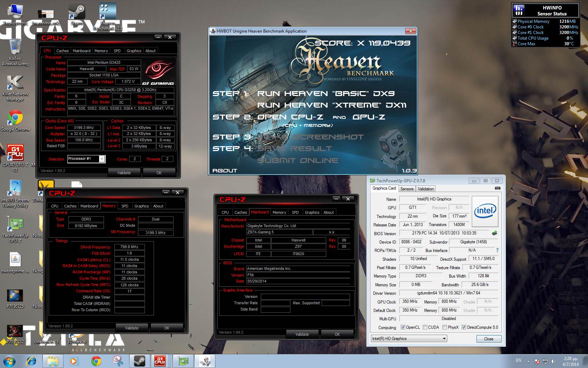
Task: Launch Google Chrome desktop icon
Action: coord(15,121)
